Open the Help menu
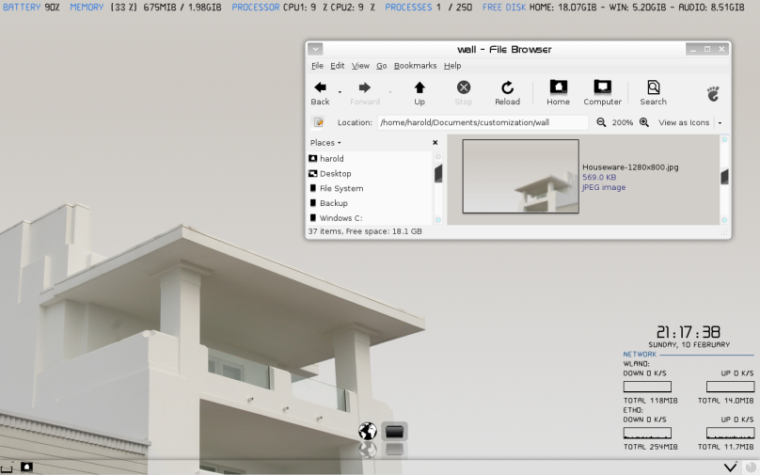This screenshot has width=760, height=475. [x=452, y=65]
